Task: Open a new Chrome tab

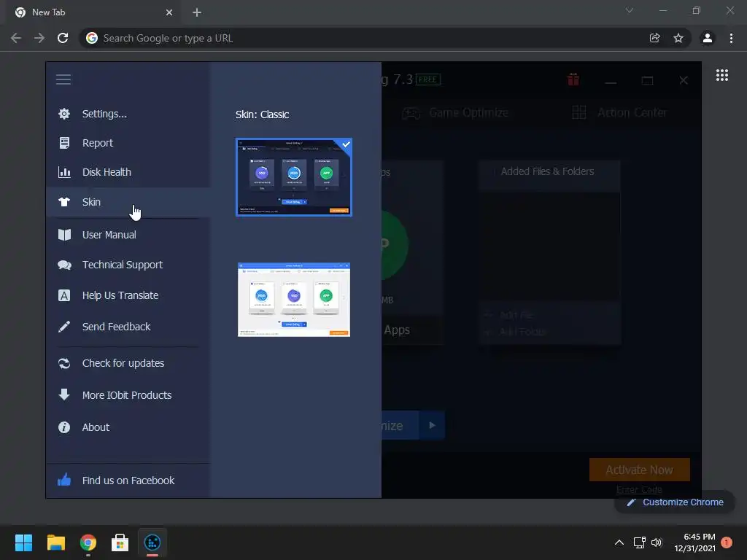Action: coord(197,12)
